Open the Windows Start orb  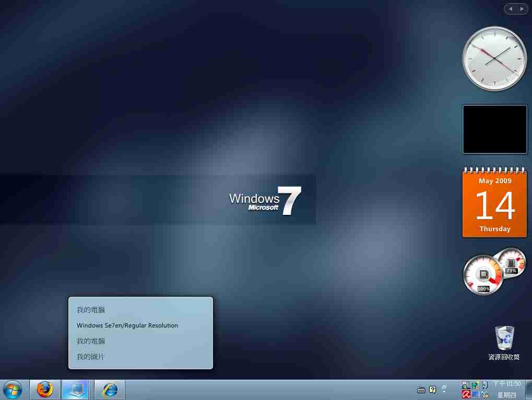pos(13,389)
